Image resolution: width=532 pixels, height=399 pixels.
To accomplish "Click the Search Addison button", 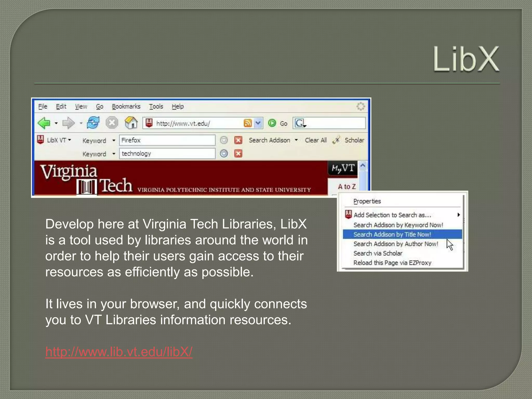I will point(269,140).
